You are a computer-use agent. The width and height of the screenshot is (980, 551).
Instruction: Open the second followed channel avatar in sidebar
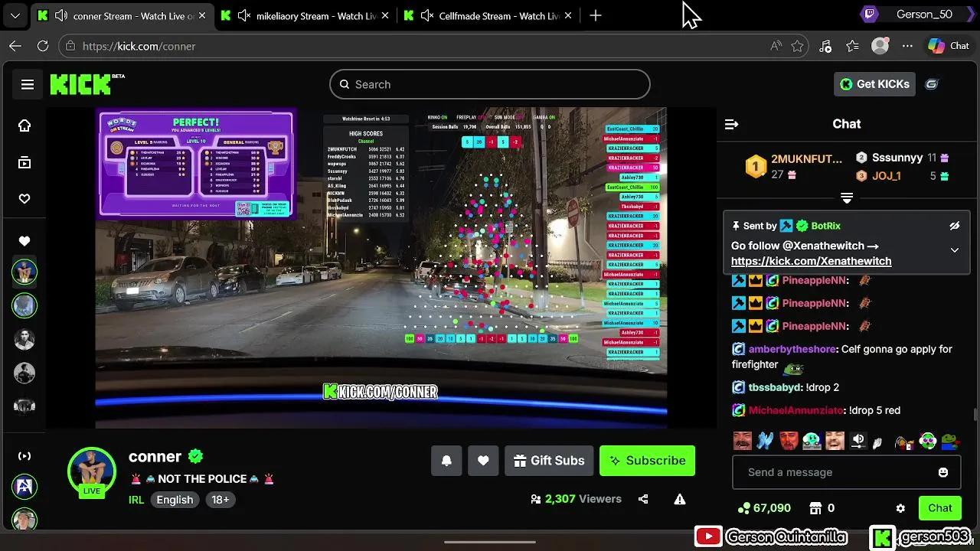pos(24,305)
